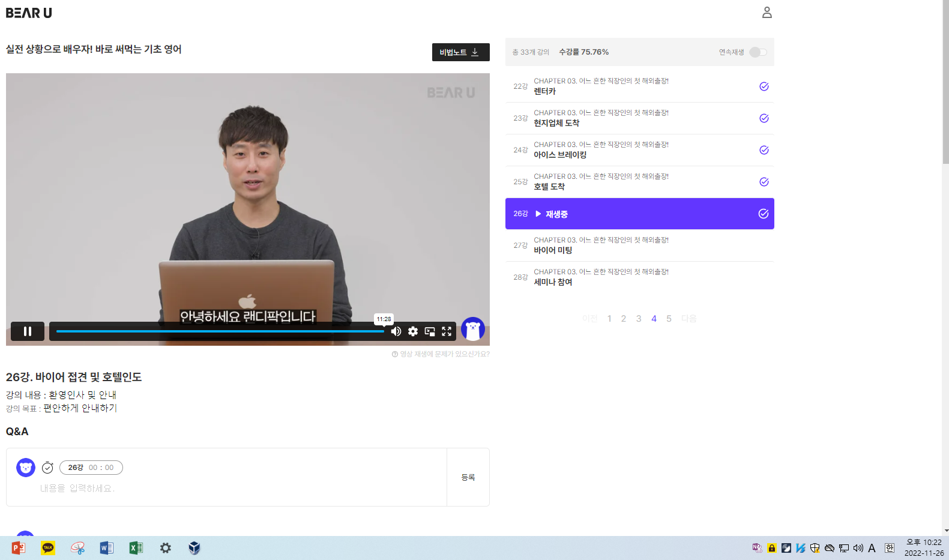Open KakaoTalk from taskbar
The width and height of the screenshot is (949, 560).
click(x=48, y=548)
